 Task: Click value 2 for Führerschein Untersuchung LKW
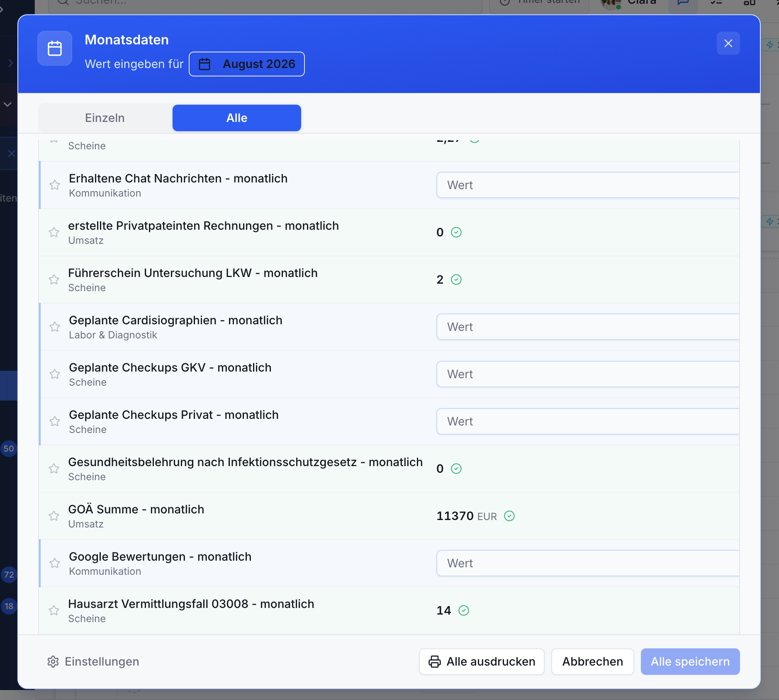pos(440,280)
